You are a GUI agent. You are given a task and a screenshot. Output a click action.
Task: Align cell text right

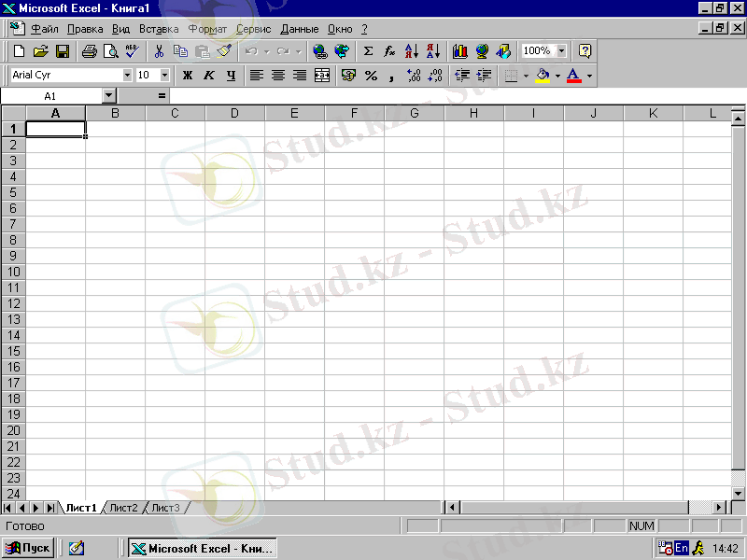point(300,76)
